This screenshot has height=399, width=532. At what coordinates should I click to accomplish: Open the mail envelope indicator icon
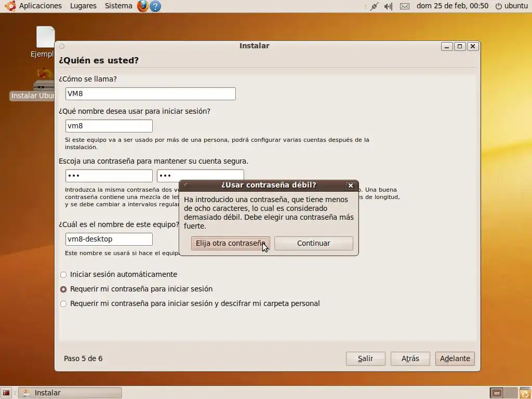coord(404,6)
